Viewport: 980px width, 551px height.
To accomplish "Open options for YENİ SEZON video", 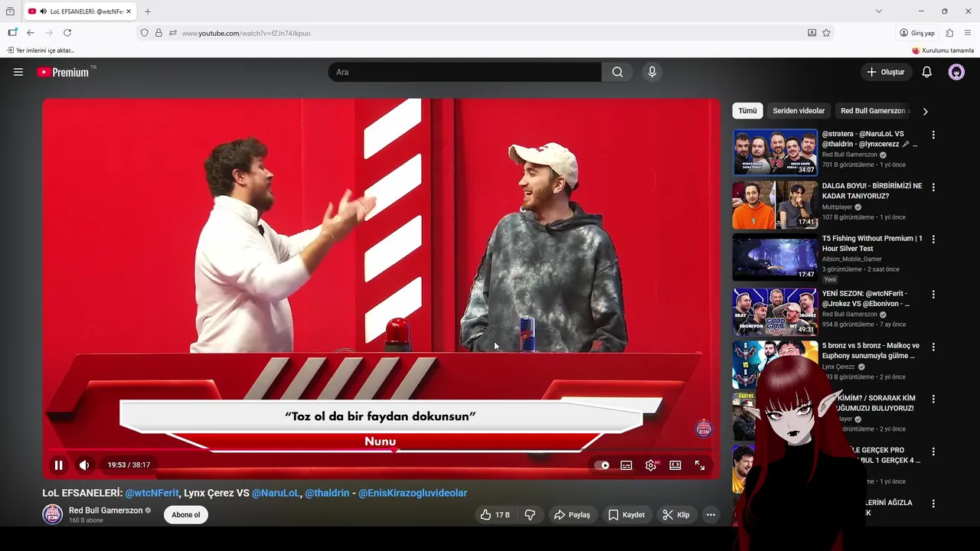I will point(933,294).
